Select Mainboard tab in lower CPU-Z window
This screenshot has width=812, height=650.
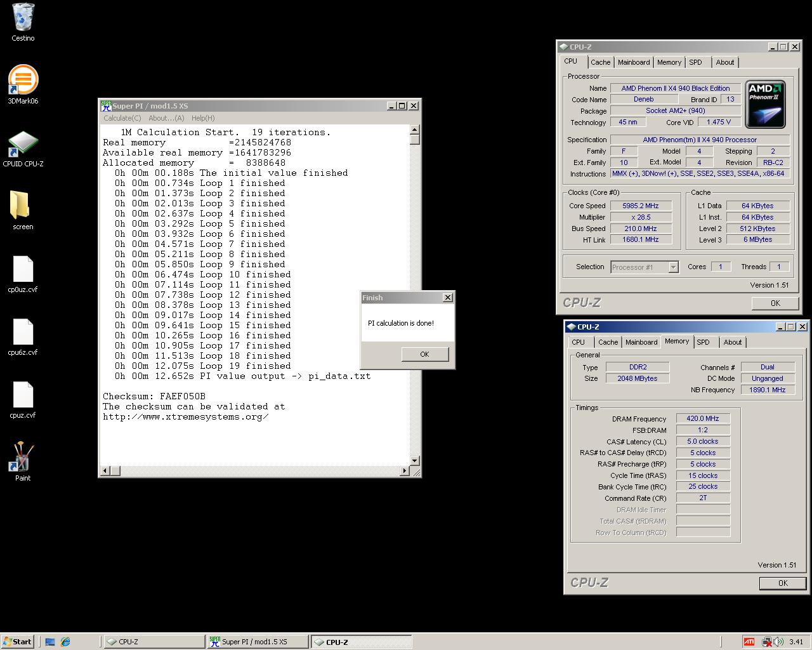(641, 342)
